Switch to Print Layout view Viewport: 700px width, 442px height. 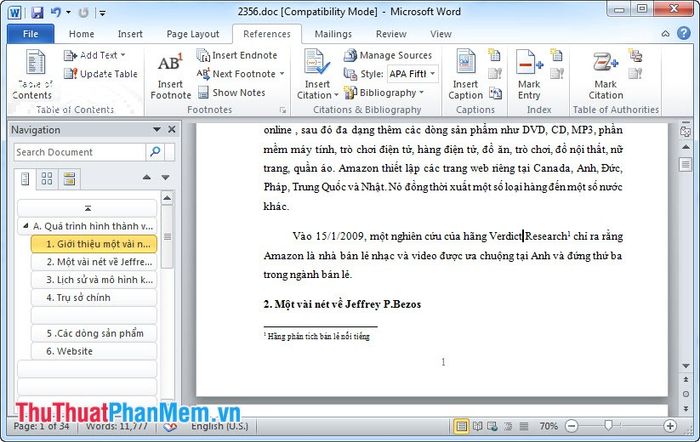[x=461, y=426]
